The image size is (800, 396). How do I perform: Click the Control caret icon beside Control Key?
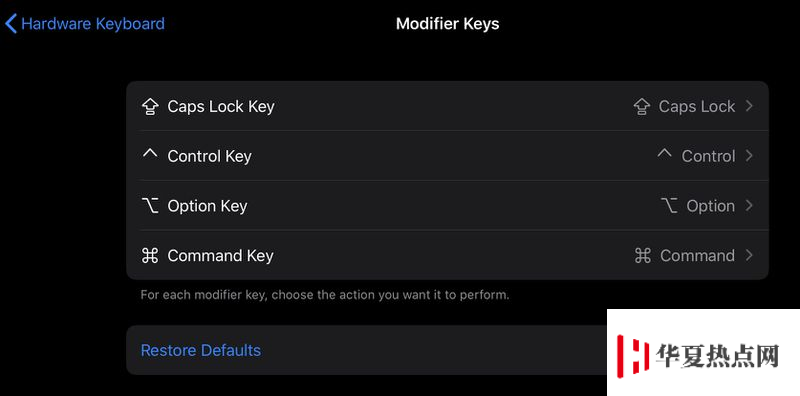click(x=150, y=153)
